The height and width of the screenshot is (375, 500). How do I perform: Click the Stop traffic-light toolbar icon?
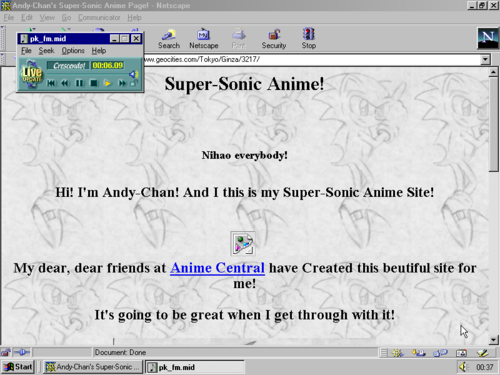(309, 39)
